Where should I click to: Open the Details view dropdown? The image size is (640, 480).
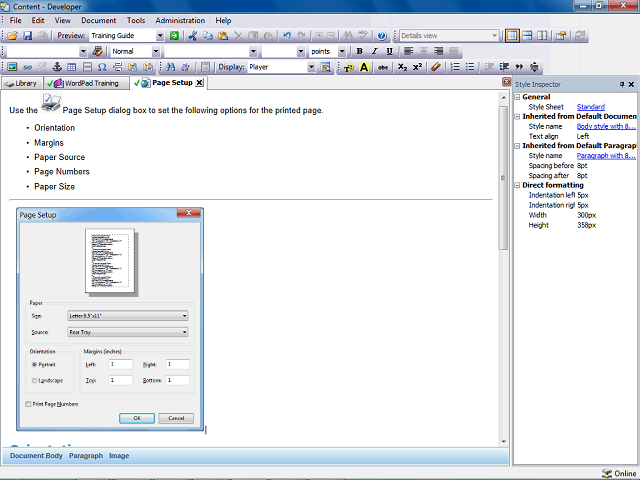tap(494, 36)
